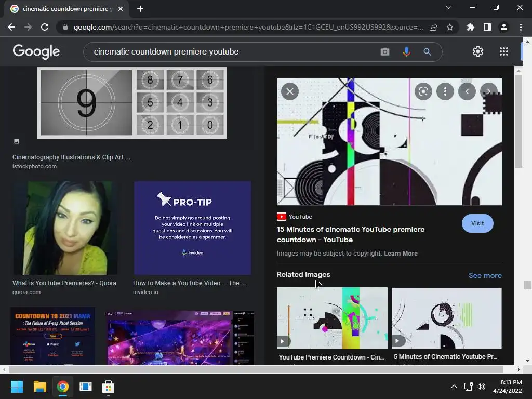532x399 pixels.
Task: Open film countdown numbers thumbnail
Action: coord(132,102)
